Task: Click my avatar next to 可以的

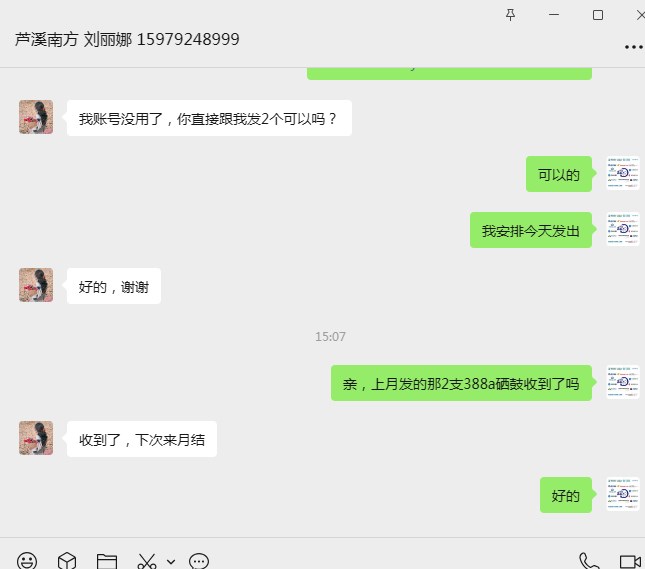Action: tap(623, 173)
